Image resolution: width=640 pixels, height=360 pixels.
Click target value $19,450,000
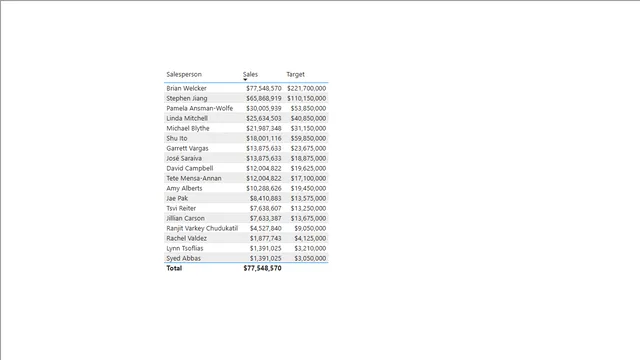(308, 188)
